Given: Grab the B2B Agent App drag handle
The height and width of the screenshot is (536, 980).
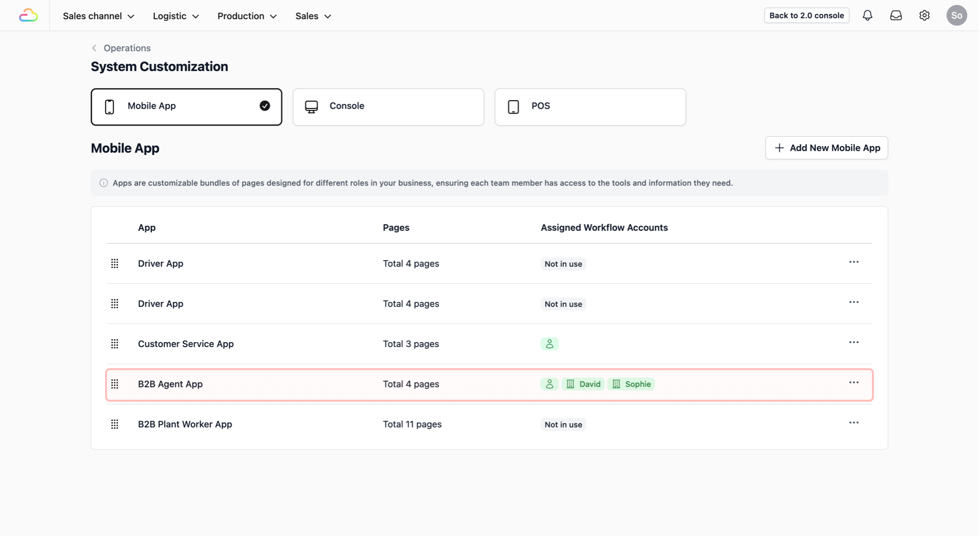Looking at the screenshot, I should 114,384.
